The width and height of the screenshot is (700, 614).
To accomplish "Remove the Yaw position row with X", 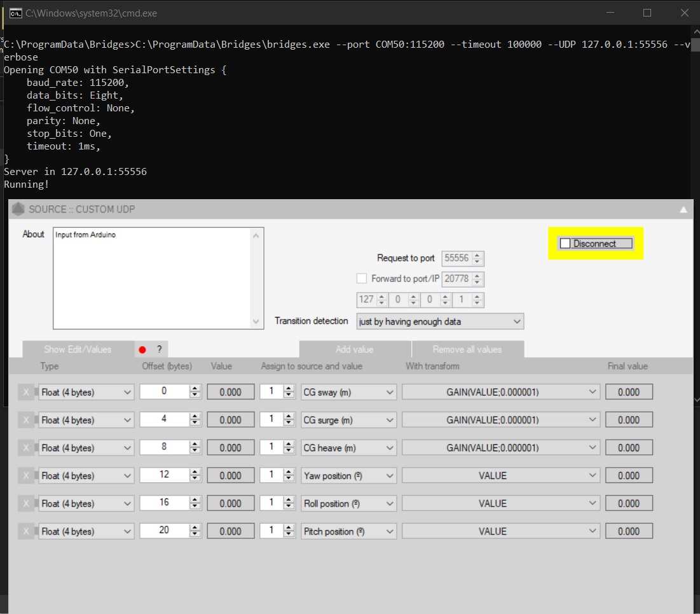I will click(26, 476).
